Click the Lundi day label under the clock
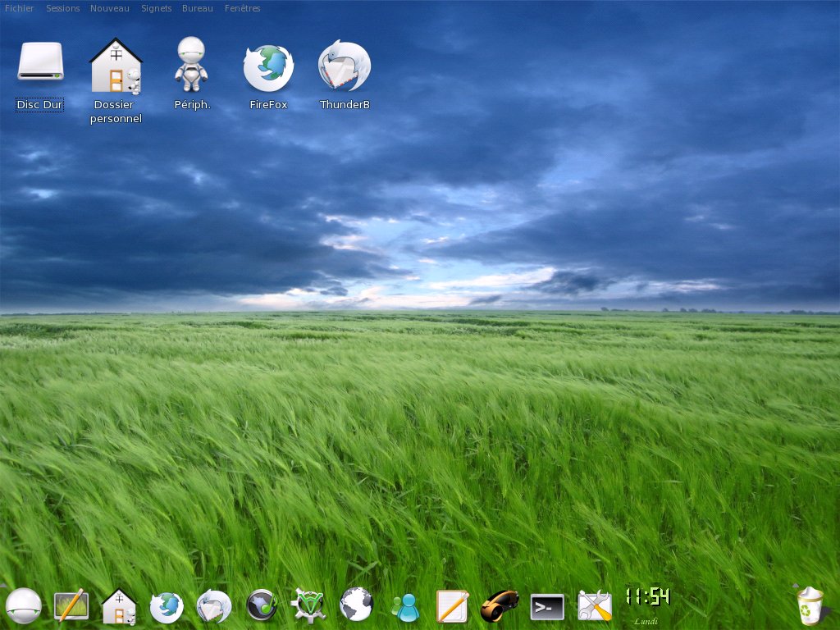The height and width of the screenshot is (630, 840). tap(646, 622)
